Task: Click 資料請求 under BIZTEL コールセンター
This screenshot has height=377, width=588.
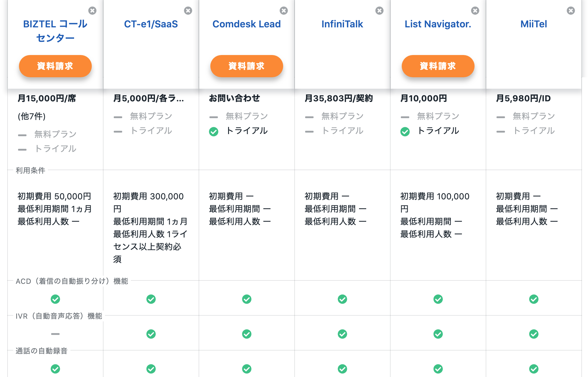Action: pyautogui.click(x=55, y=66)
